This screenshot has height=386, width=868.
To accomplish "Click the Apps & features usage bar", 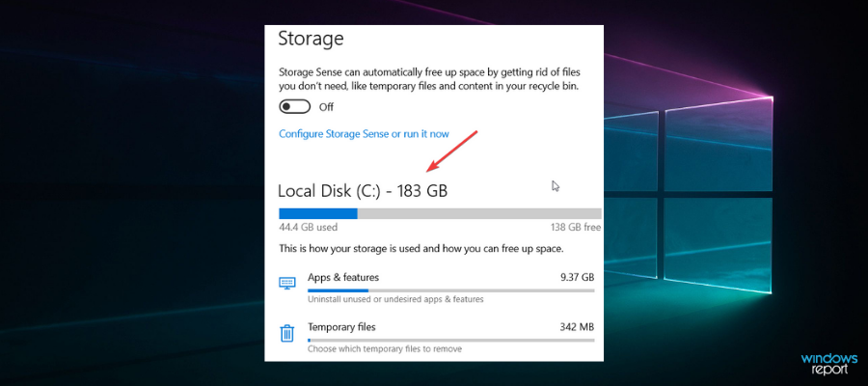I will (450, 290).
